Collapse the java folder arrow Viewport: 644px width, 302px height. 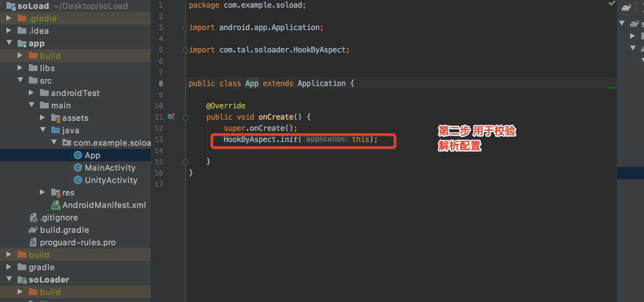click(x=42, y=130)
